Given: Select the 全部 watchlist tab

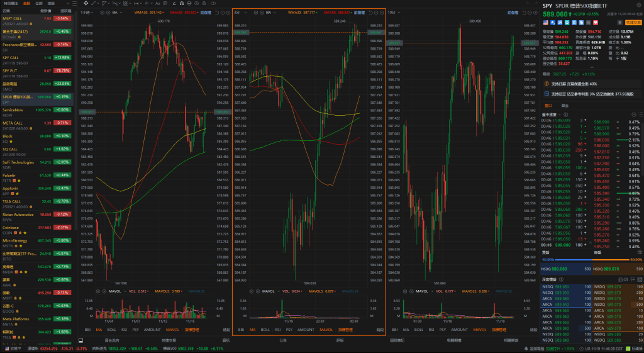Looking at the screenshot, I should point(39,3).
